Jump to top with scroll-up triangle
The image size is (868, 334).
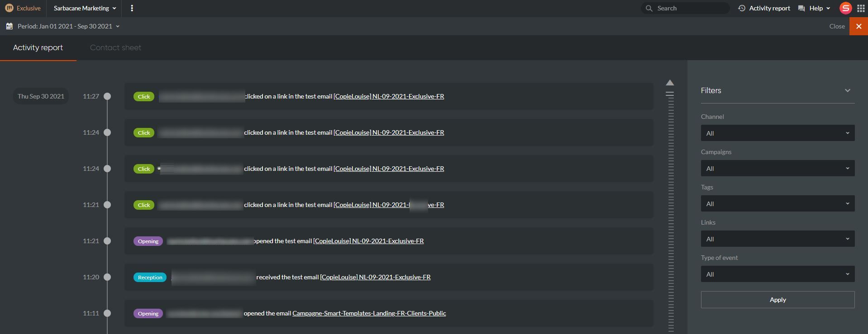point(670,83)
